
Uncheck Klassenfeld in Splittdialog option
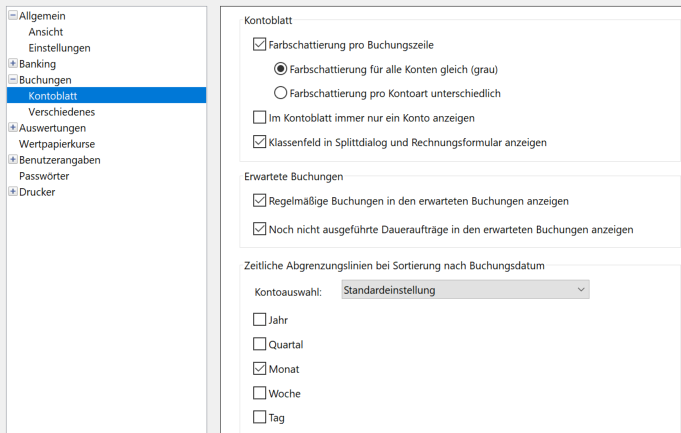click(260, 142)
